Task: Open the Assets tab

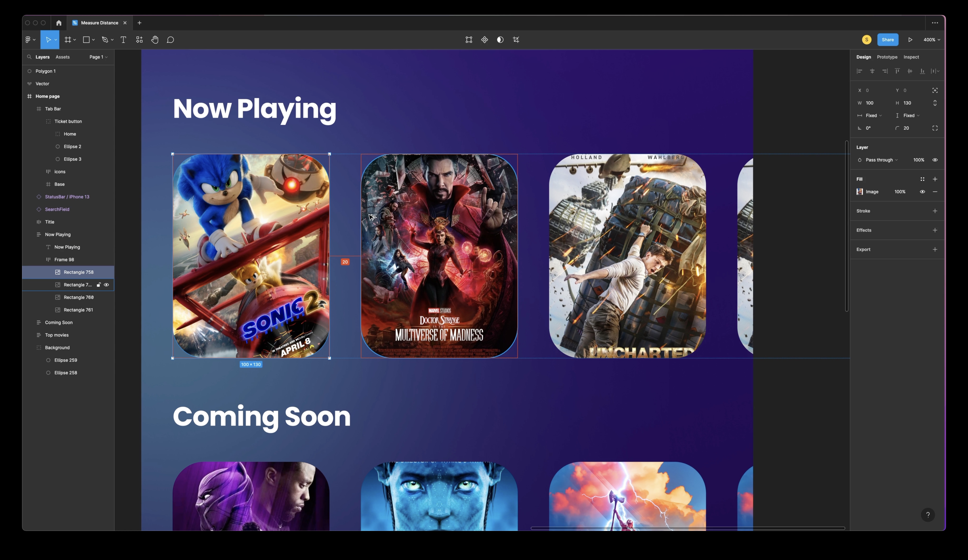Action: tap(63, 57)
